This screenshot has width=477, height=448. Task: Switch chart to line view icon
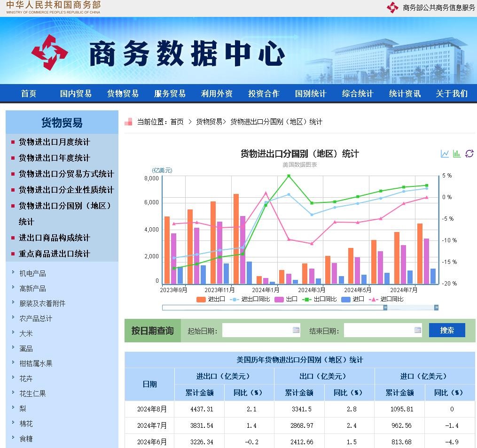445,154
